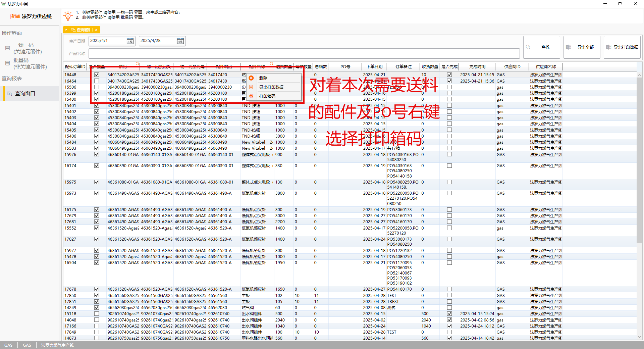Click the icon on 导出全部 button
Image resolution: width=644 pixels, height=349 pixels.
click(x=569, y=47)
